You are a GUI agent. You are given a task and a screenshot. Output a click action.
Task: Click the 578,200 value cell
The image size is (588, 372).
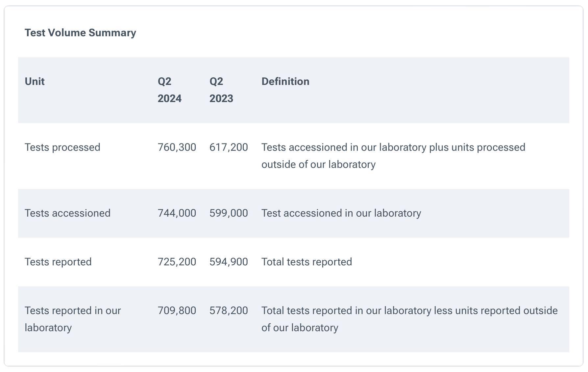tap(229, 310)
